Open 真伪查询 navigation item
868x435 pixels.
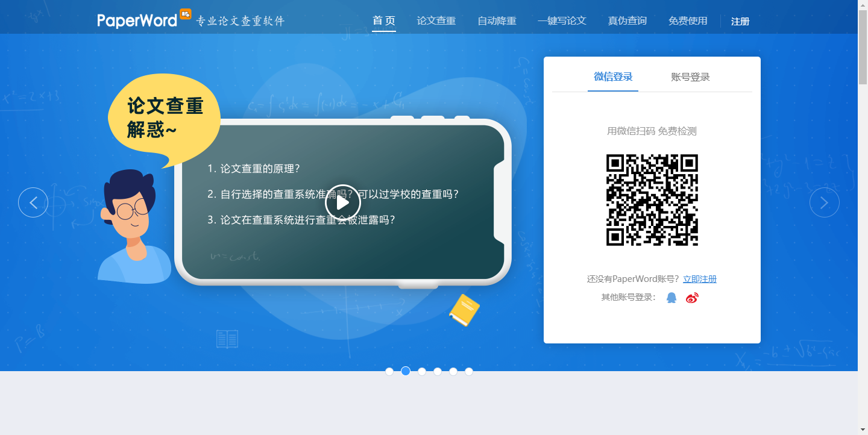click(x=627, y=20)
